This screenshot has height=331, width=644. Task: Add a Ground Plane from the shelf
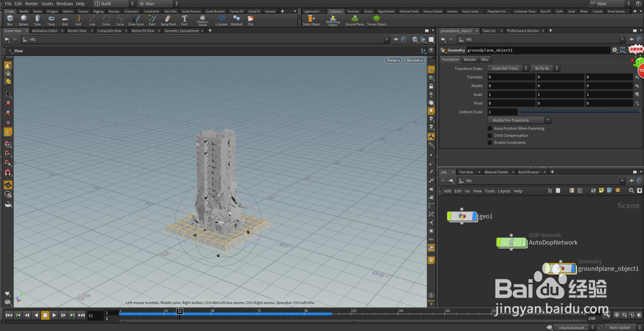click(354, 20)
